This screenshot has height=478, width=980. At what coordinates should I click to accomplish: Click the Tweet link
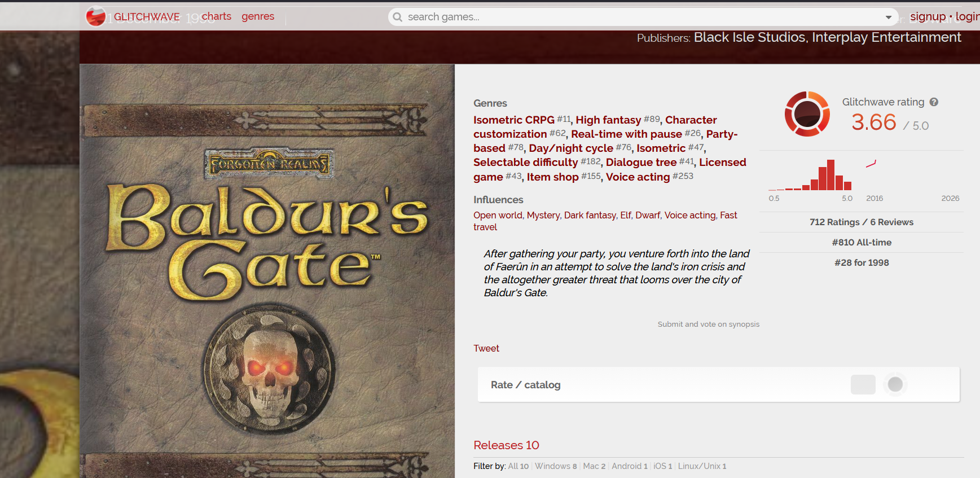click(486, 348)
